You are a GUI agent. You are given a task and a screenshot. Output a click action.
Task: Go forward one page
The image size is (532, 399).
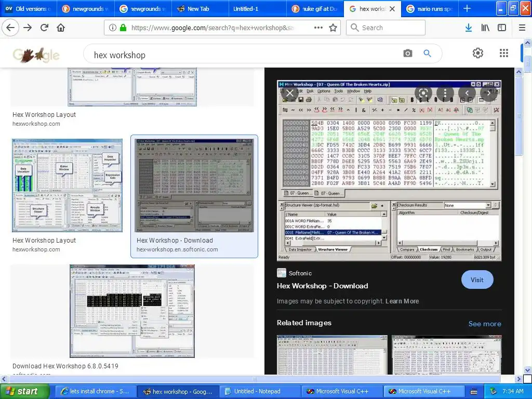tap(28, 28)
